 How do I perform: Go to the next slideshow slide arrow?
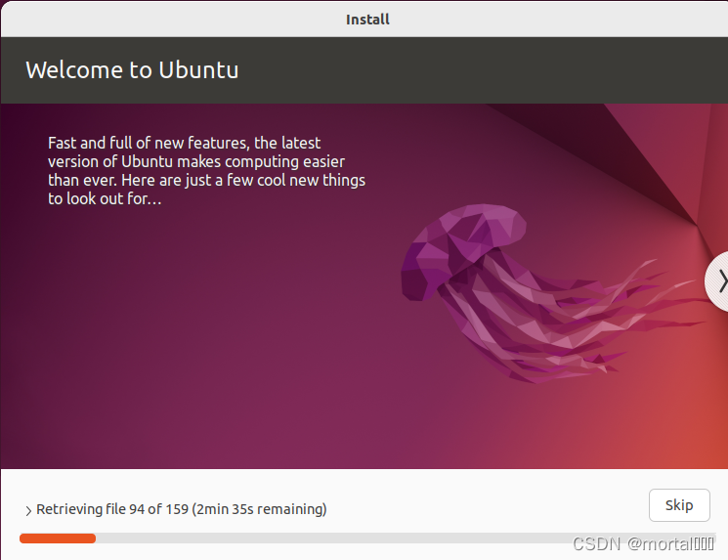717,281
